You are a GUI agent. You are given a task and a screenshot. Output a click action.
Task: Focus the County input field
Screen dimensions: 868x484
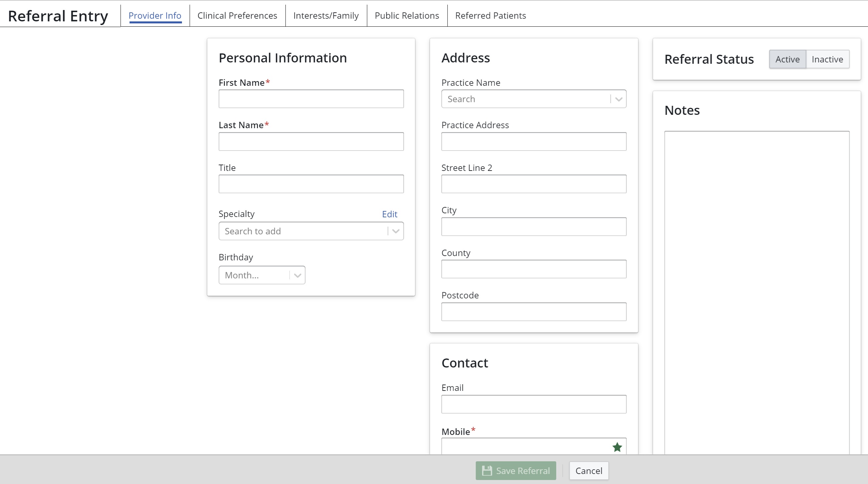(x=534, y=269)
